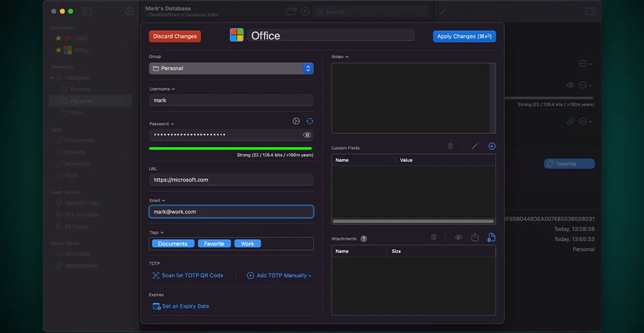
Task: Add a new attachment file icon
Action: tap(491, 237)
